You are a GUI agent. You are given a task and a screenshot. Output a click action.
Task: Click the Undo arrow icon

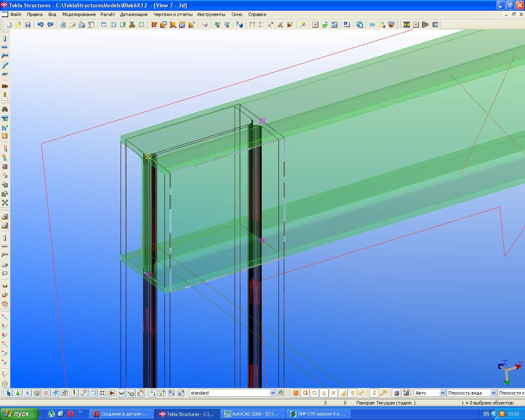40,25
